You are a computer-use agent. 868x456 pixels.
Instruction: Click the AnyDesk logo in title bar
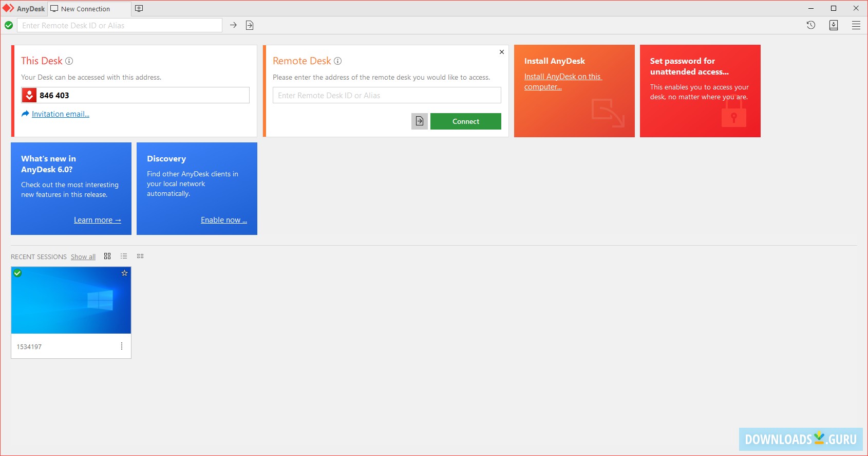[x=8, y=8]
